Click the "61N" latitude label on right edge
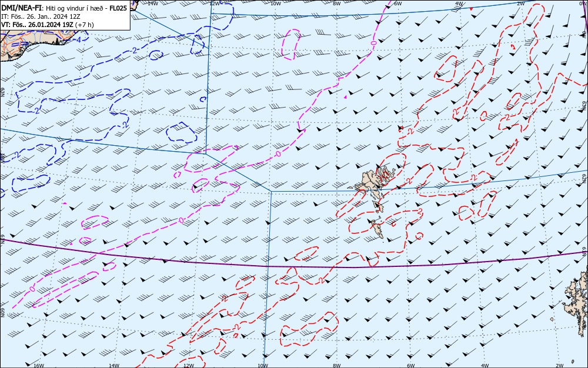588x368 pixels. pyautogui.click(x=584, y=250)
